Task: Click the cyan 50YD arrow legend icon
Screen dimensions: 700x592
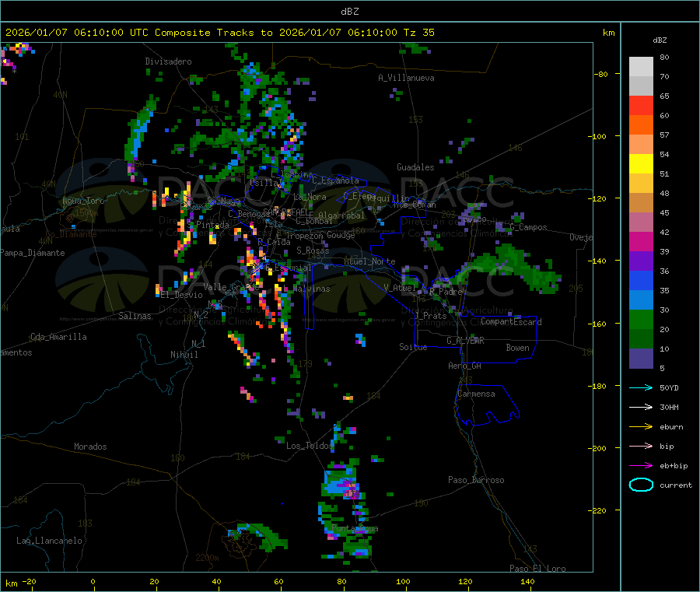Action: (x=641, y=387)
